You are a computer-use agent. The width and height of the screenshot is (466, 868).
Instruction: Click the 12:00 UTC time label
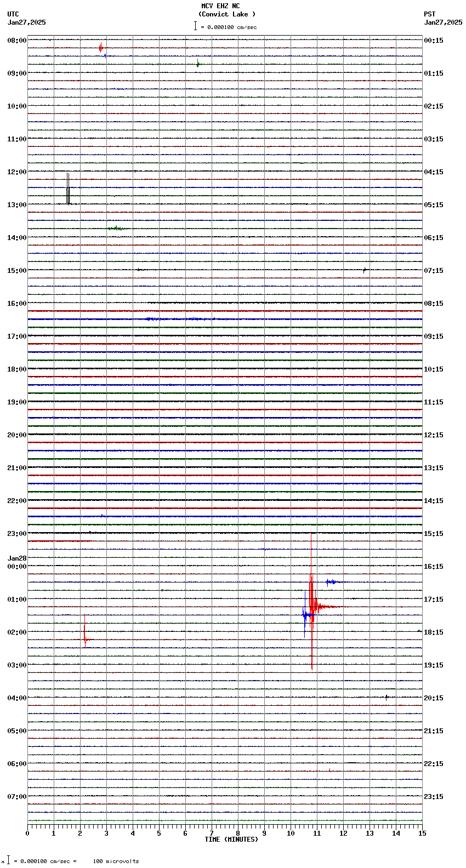[17, 172]
